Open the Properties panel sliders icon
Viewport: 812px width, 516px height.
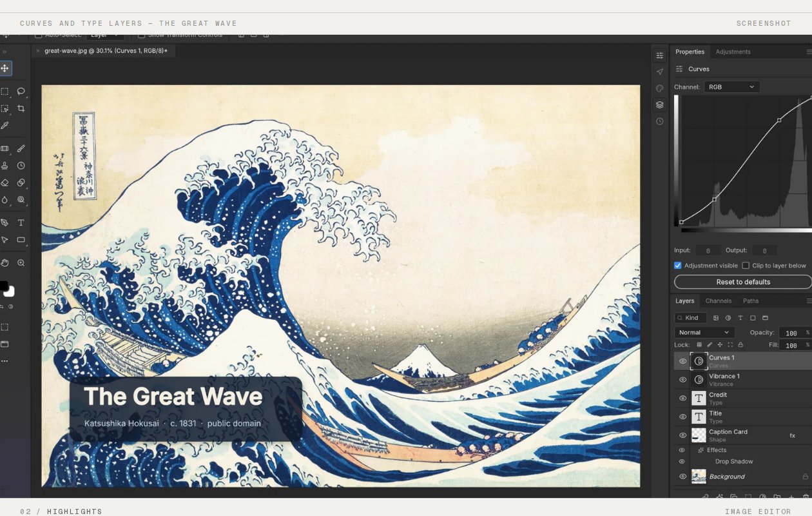tap(659, 55)
